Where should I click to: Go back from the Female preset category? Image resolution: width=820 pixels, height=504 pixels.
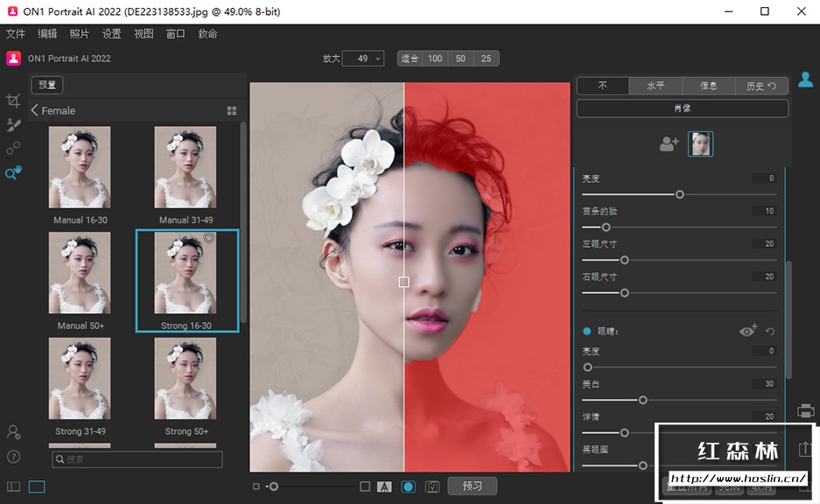(x=35, y=110)
